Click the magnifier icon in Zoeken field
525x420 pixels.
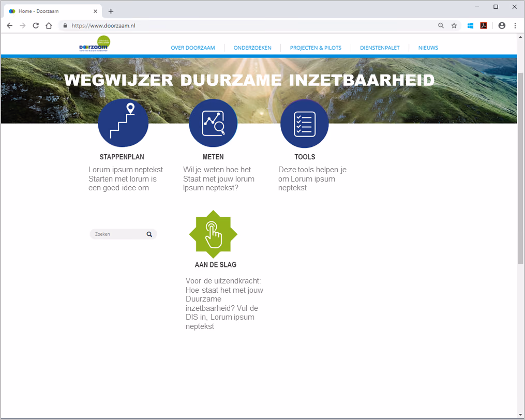click(149, 234)
